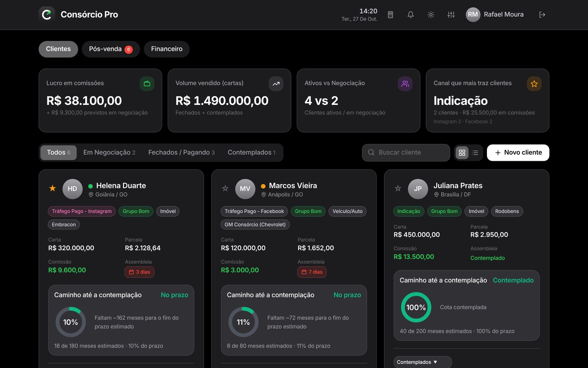588x368 pixels.
Task: Favorite Juliana Prates with the star
Action: 398,188
